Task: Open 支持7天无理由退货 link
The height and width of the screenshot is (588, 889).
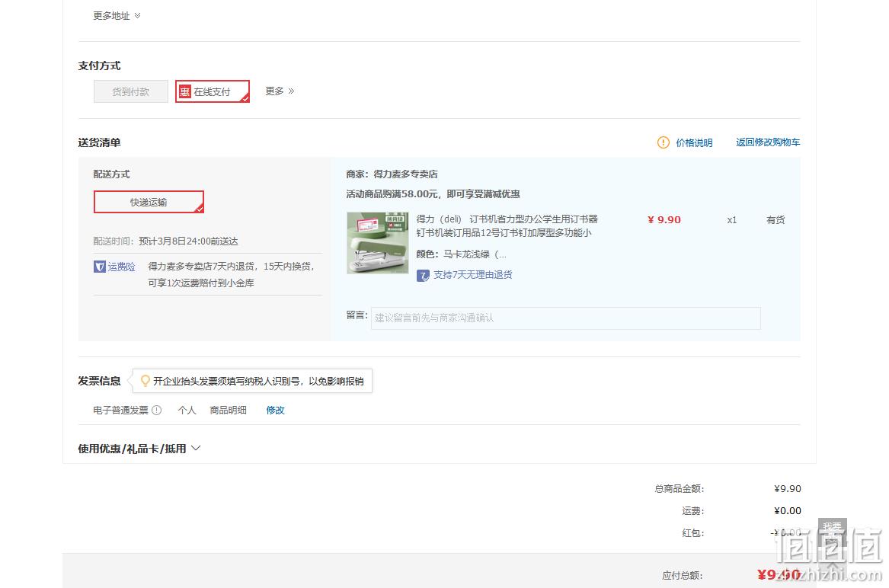Action: [473, 274]
